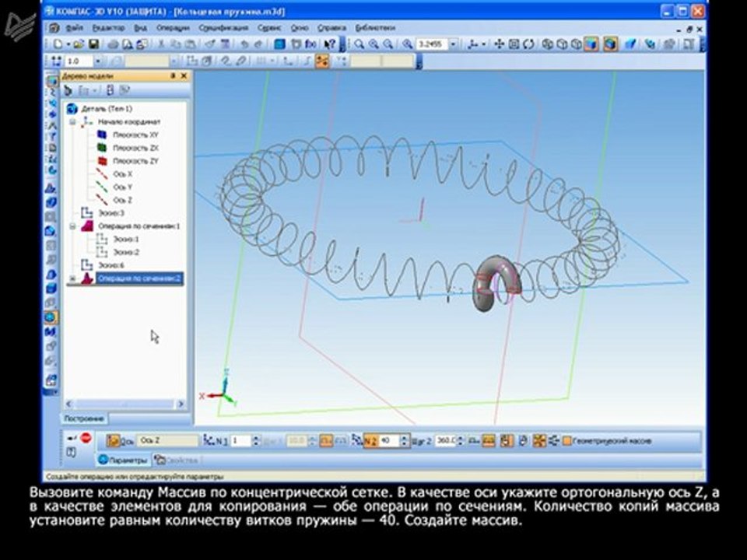Open the variables fx icon
Viewport: 747px width, 560px height.
310,44
